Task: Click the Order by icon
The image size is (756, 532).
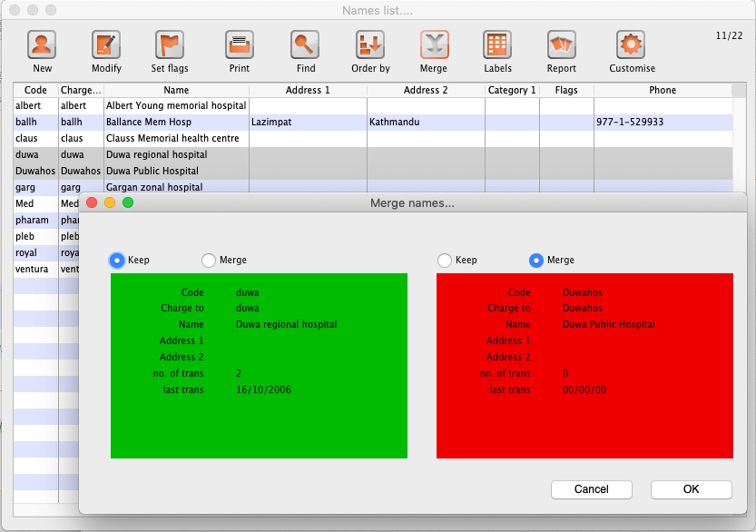Action: tap(370, 45)
